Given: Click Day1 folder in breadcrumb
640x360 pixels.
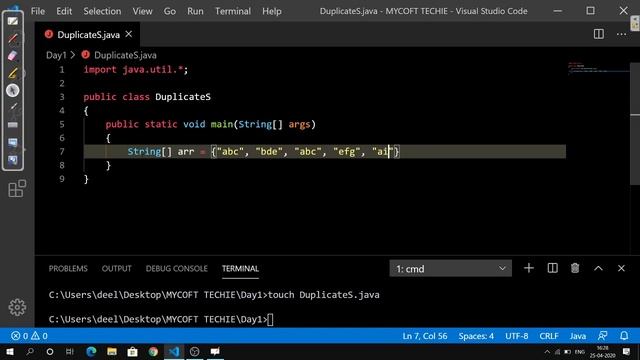Looking at the screenshot, I should pyautogui.click(x=56, y=55).
